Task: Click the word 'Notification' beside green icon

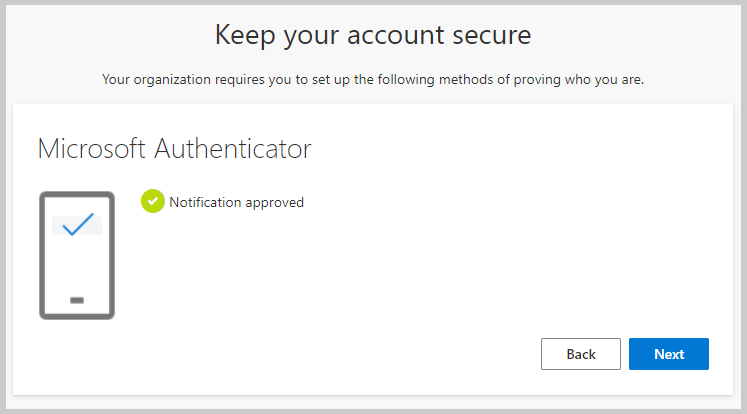Action: (x=205, y=202)
